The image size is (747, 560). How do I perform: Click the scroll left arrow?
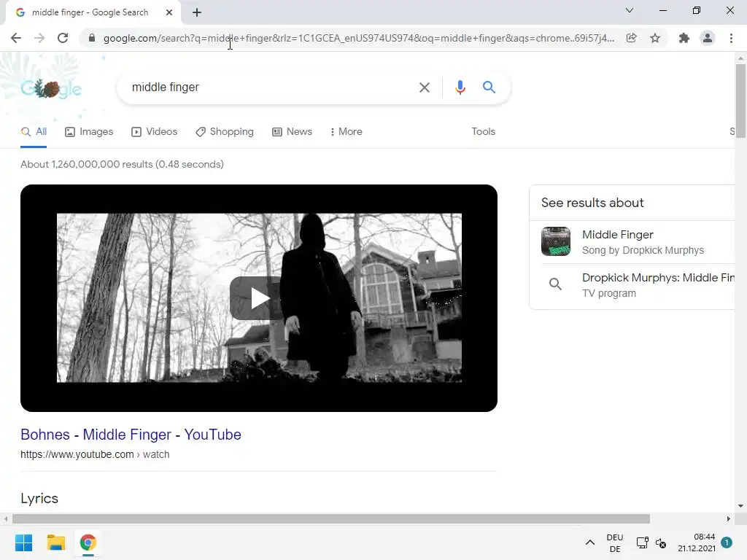pyautogui.click(x=5, y=518)
